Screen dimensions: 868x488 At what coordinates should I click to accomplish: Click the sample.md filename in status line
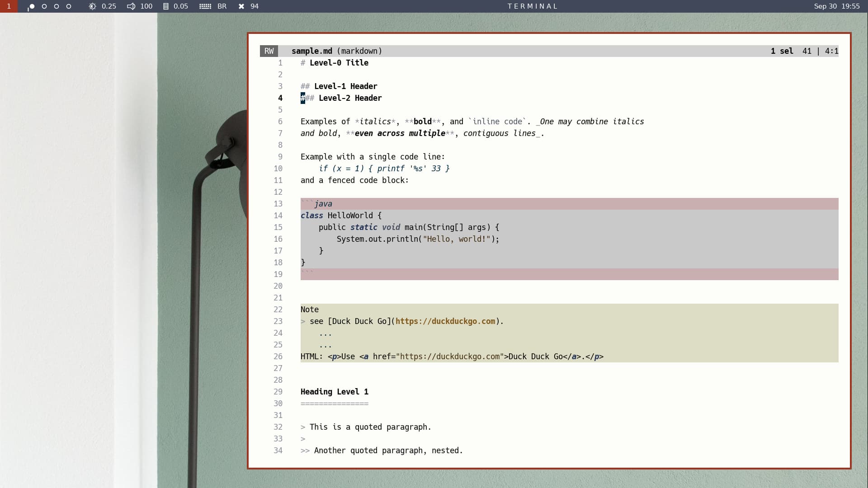311,51
